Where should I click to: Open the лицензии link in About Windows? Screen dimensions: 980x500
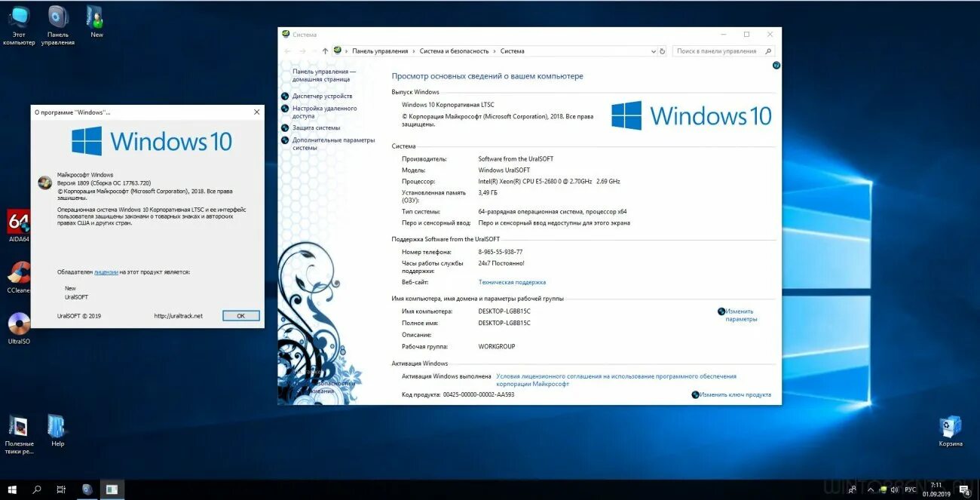point(106,271)
